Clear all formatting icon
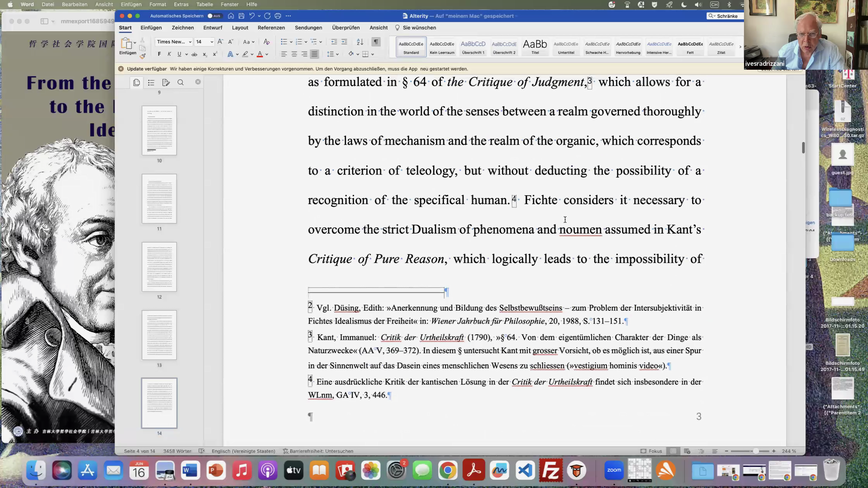 coord(267,42)
